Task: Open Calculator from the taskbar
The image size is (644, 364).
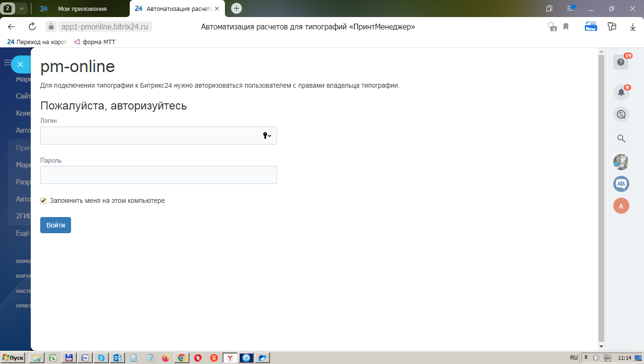Action: 133,358
